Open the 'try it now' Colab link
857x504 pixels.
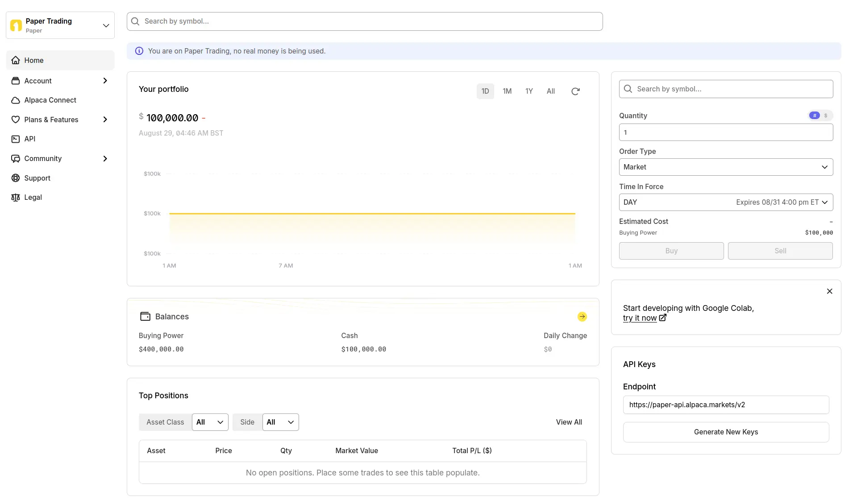640,318
